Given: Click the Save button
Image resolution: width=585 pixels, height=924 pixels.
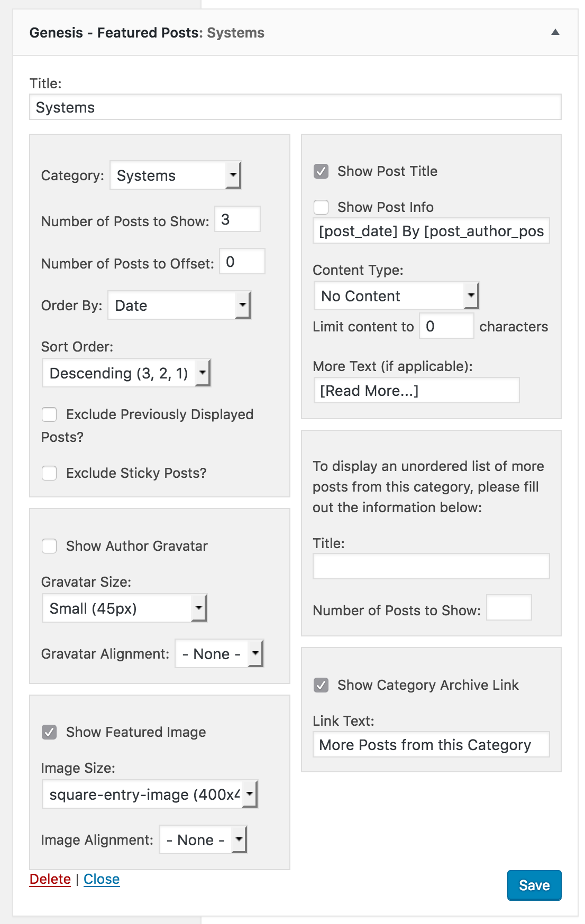Looking at the screenshot, I should 534,885.
